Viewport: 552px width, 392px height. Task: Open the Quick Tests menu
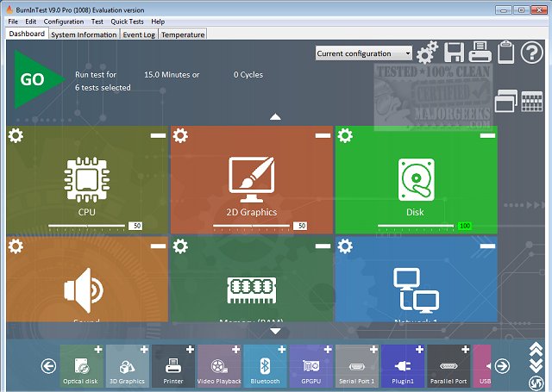[x=127, y=21]
